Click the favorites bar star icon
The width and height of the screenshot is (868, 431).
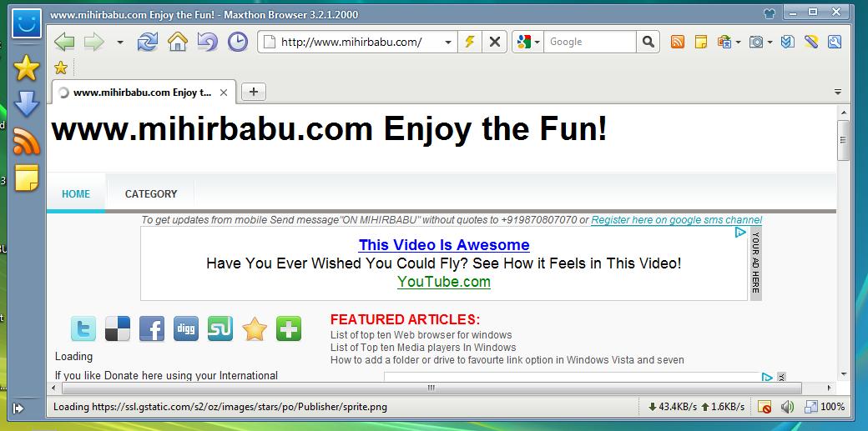click(x=61, y=68)
